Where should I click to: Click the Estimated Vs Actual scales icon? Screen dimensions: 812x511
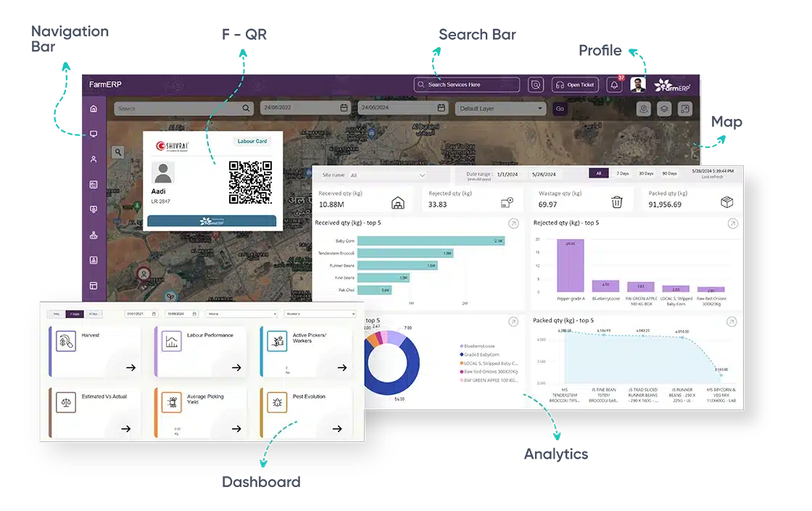(66, 403)
